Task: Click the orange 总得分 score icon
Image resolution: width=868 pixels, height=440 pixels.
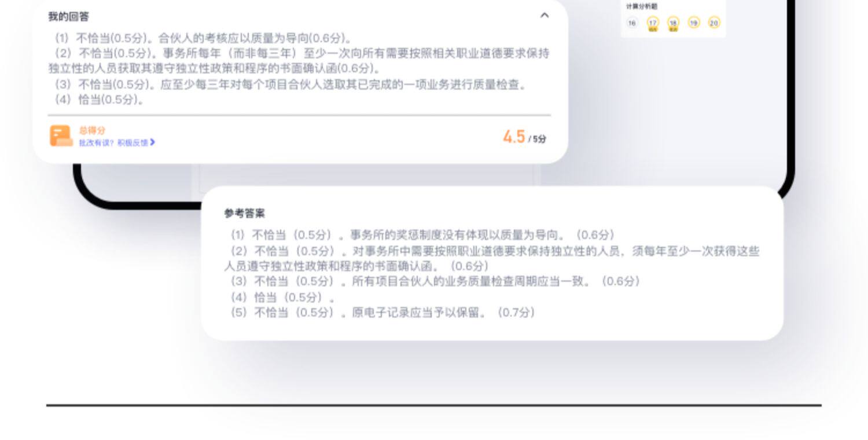Action: coord(61,136)
